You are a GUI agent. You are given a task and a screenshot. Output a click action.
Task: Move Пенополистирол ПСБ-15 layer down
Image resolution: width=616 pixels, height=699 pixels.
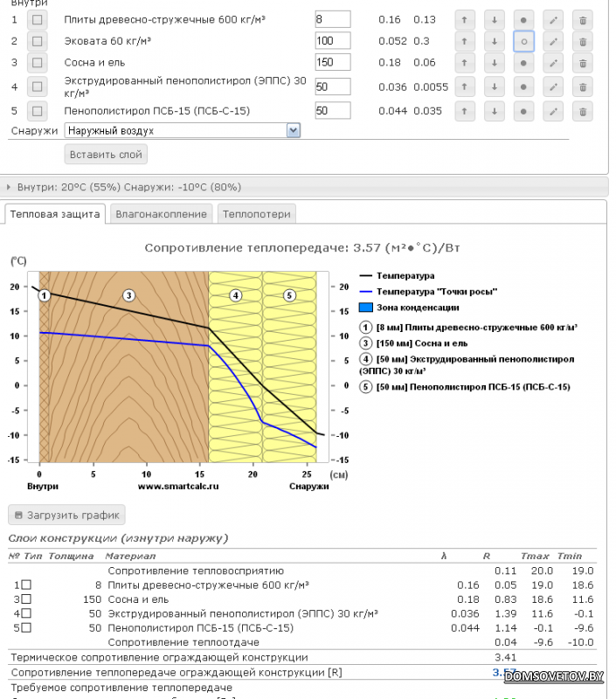tap(495, 112)
